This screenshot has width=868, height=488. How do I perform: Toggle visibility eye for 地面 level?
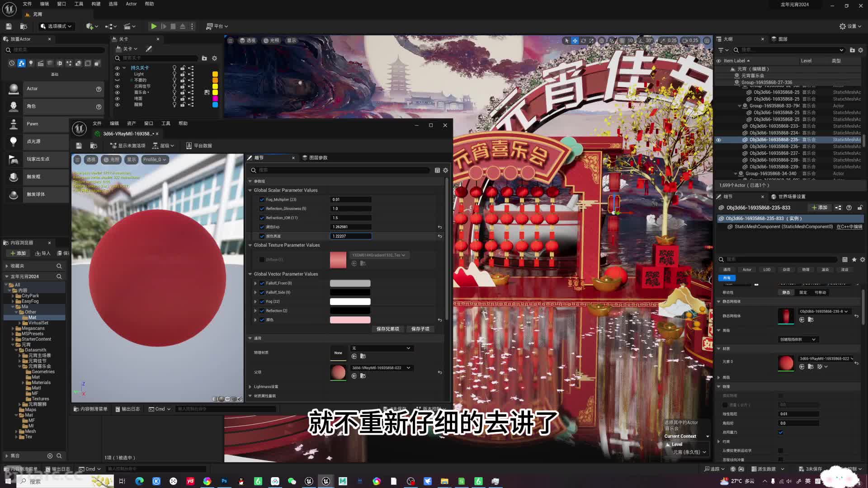(117, 99)
